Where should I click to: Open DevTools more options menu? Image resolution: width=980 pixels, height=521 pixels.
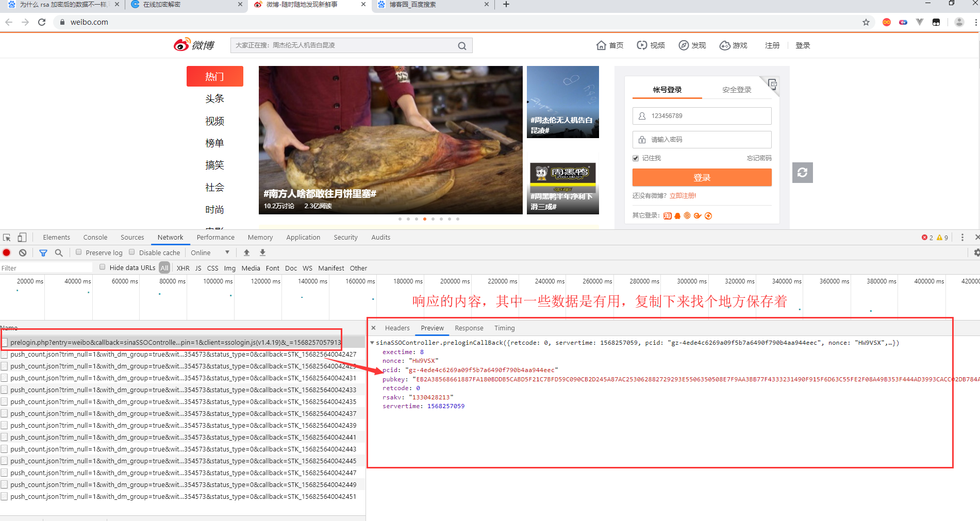coord(962,238)
